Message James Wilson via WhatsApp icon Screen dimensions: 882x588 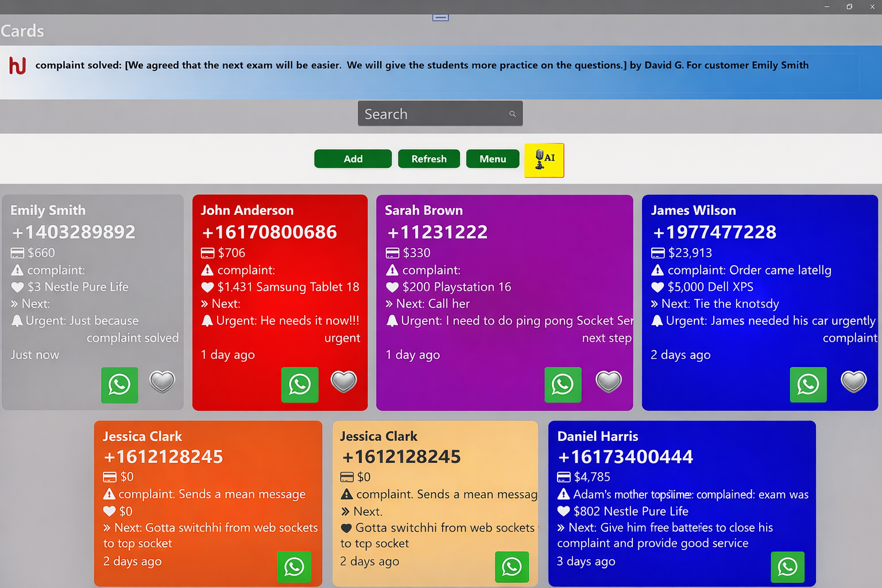(808, 385)
